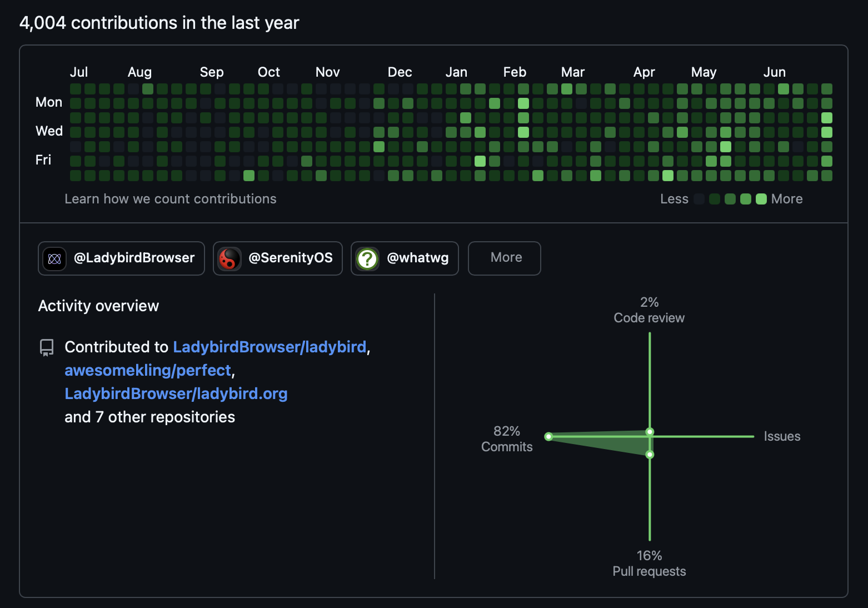Click the whatwg question mark avatar icon
Image resolution: width=868 pixels, height=608 pixels.
367,258
